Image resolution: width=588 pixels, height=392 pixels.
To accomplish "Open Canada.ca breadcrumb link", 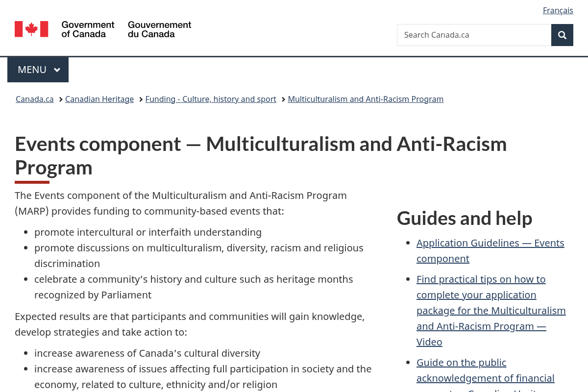I will click(35, 99).
